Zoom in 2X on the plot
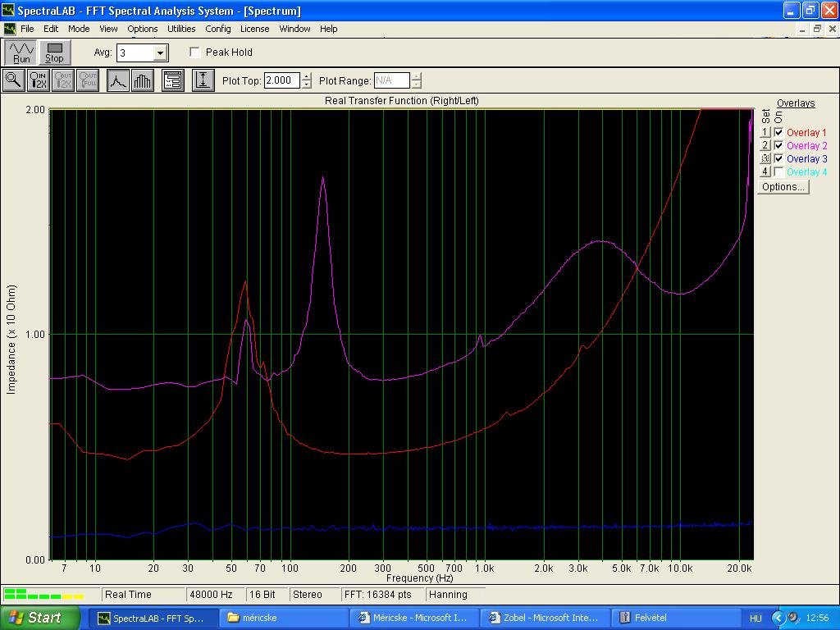This screenshot has width=840, height=630. pos(38,80)
